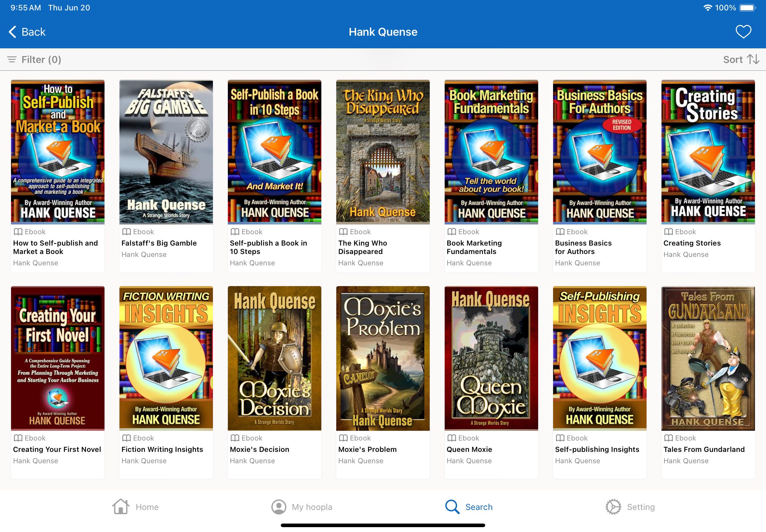The image size is (766, 532).
Task: Click title text 'Moxie's Decision'
Action: click(x=259, y=449)
